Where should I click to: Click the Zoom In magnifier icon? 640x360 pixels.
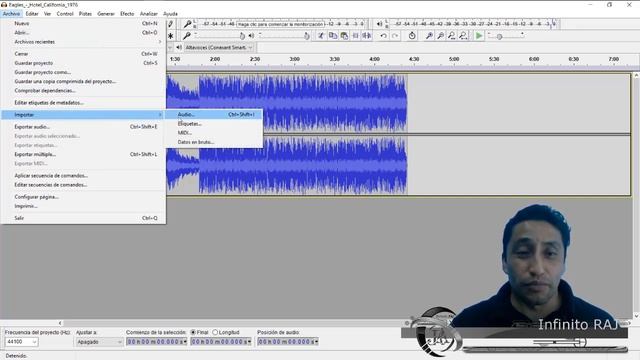[x=429, y=36]
